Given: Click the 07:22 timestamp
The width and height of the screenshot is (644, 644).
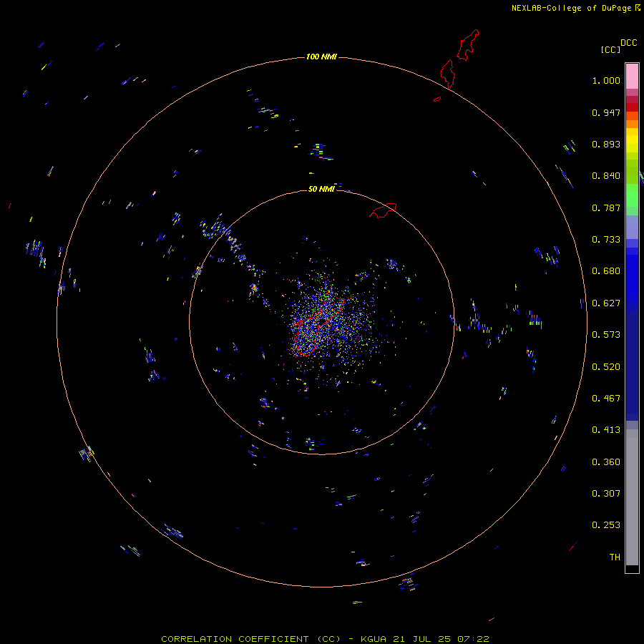Looking at the screenshot, I should click(x=473, y=639).
